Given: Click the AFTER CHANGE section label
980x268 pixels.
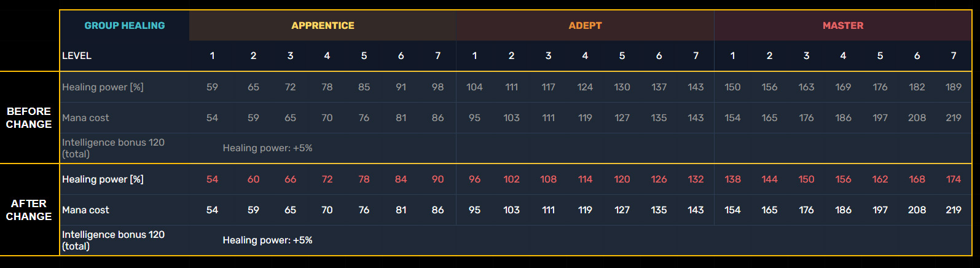Looking at the screenshot, I should (29, 210).
